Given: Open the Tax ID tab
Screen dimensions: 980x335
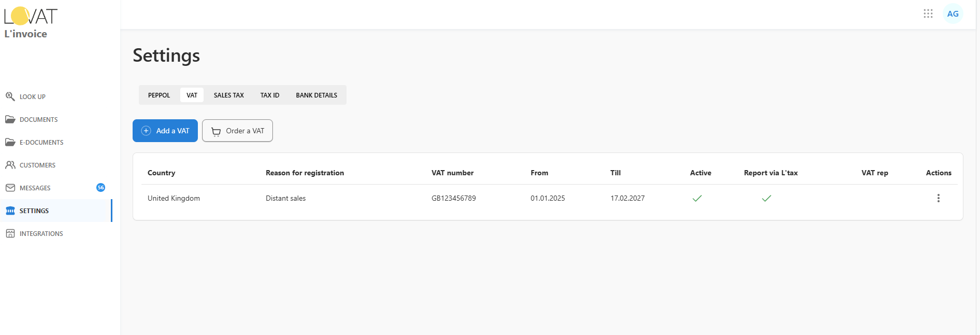Looking at the screenshot, I should point(269,95).
